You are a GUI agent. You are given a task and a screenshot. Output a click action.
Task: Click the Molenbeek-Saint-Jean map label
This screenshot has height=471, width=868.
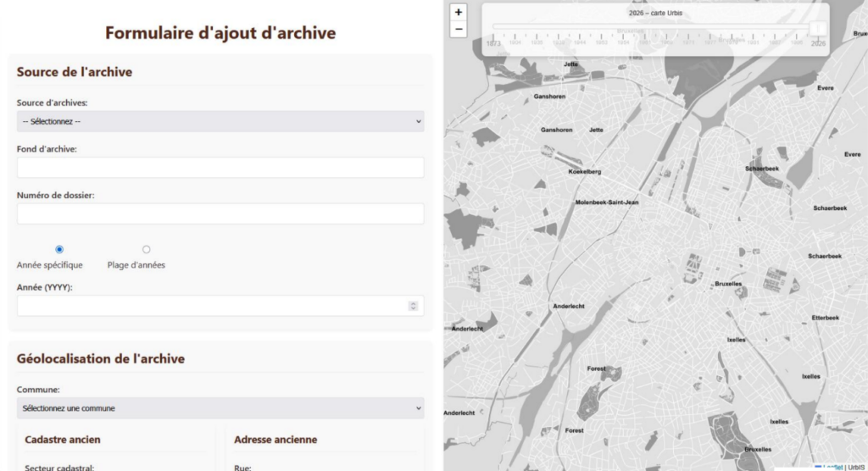pos(606,202)
